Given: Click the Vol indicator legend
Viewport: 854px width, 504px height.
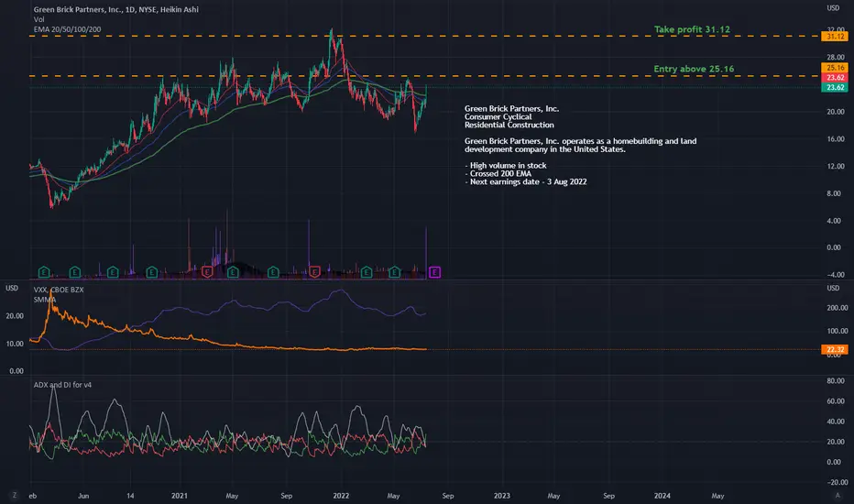Looking at the screenshot, I should tap(38, 19).
